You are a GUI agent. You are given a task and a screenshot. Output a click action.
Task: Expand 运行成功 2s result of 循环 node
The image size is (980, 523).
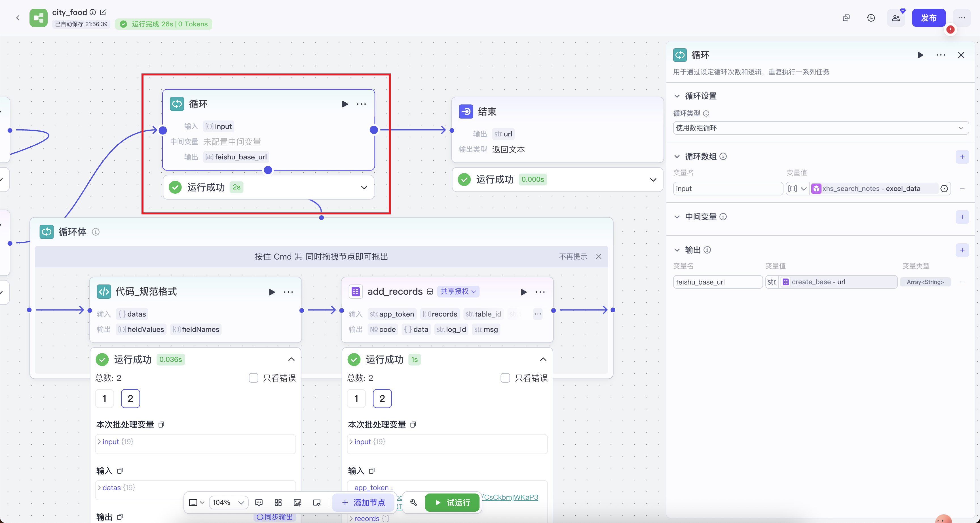pos(364,187)
